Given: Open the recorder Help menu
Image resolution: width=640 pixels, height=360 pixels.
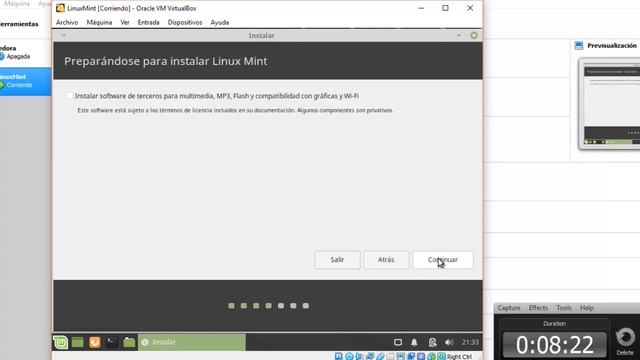Looking at the screenshot, I should [x=587, y=308].
